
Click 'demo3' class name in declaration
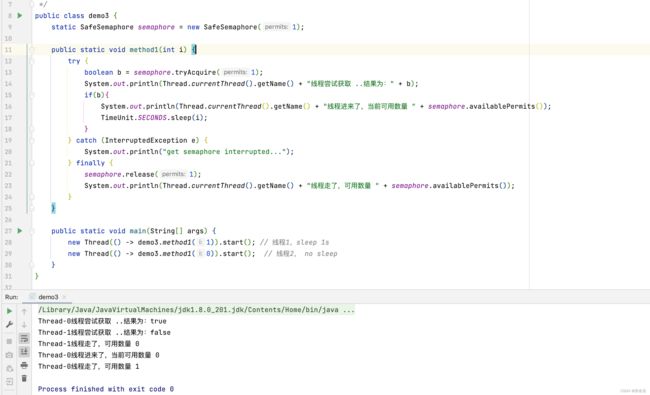click(98, 16)
